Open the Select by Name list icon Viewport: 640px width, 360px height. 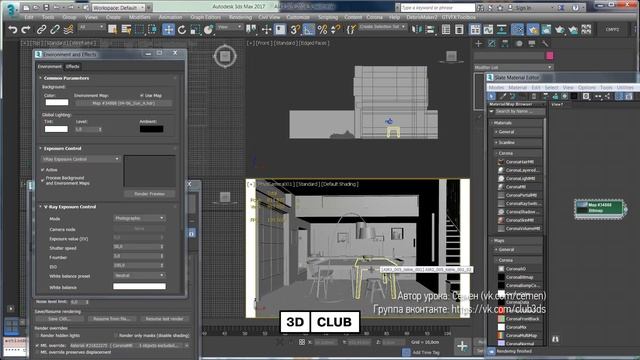click(126, 29)
